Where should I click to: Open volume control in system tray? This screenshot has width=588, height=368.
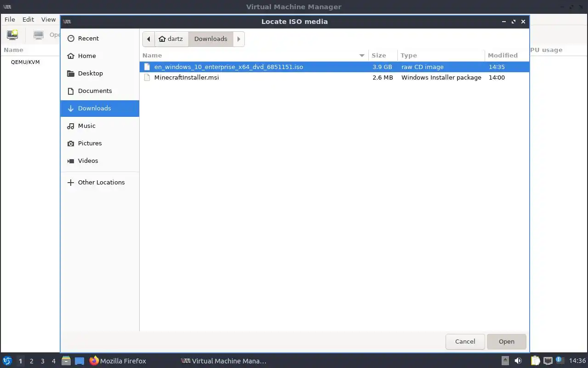coord(518,361)
